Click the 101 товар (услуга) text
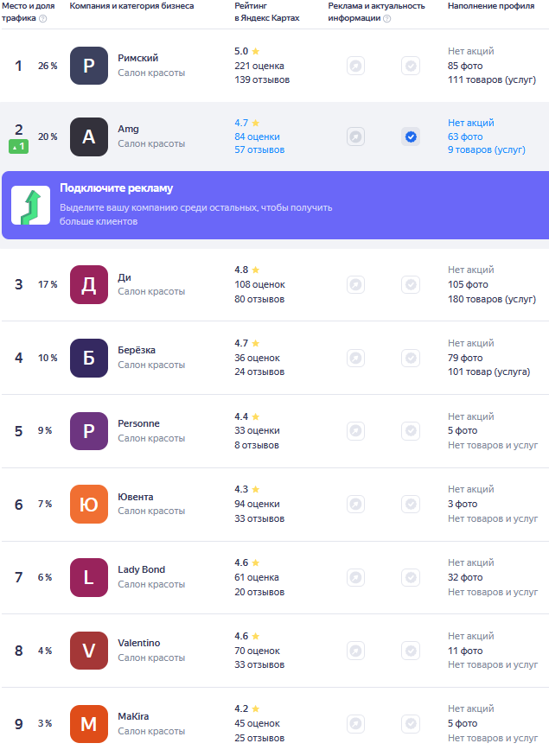This screenshot has height=756, width=549. [488, 372]
